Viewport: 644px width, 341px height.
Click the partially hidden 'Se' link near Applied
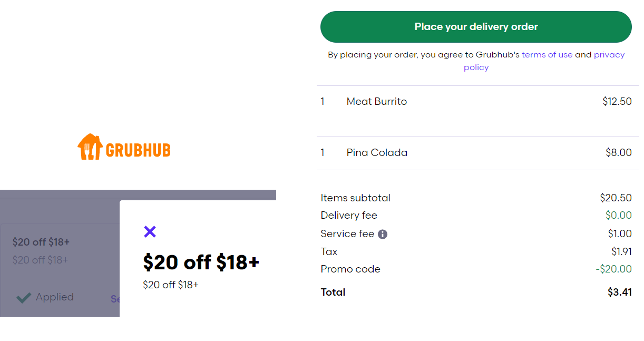(115, 299)
